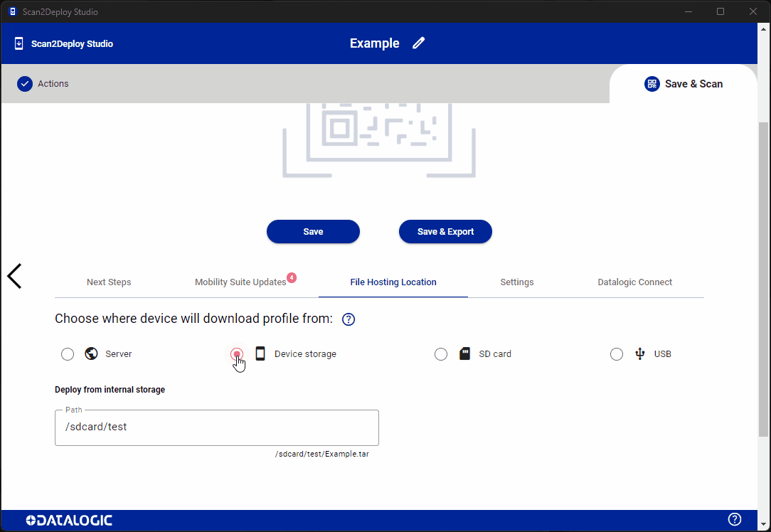Select the Server radio button
Viewport: 771px width, 532px height.
click(x=68, y=354)
